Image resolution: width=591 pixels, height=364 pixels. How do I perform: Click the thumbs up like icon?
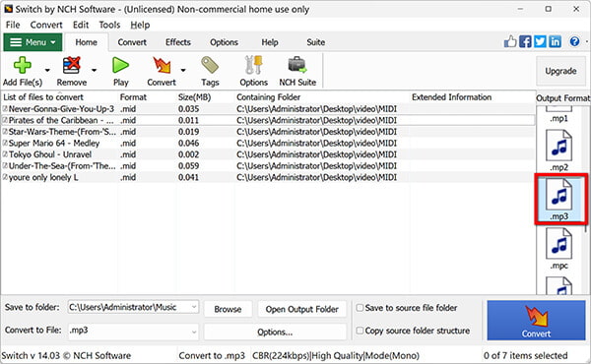point(510,41)
